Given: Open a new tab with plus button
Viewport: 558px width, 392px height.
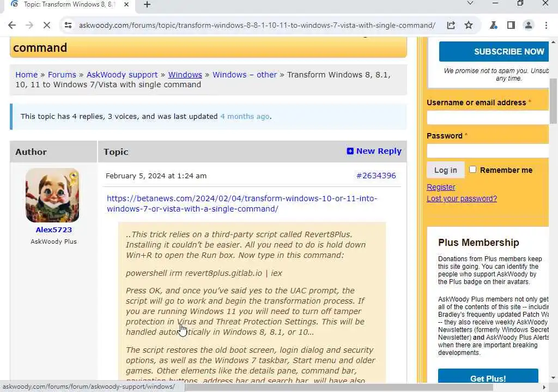Looking at the screenshot, I should pyautogui.click(x=147, y=4).
